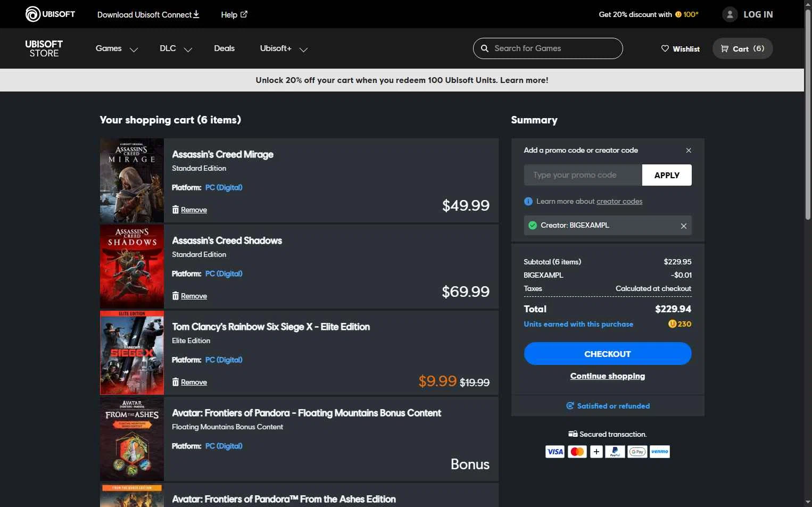Click the CHECKOUT button
812x507 pixels.
click(608, 354)
